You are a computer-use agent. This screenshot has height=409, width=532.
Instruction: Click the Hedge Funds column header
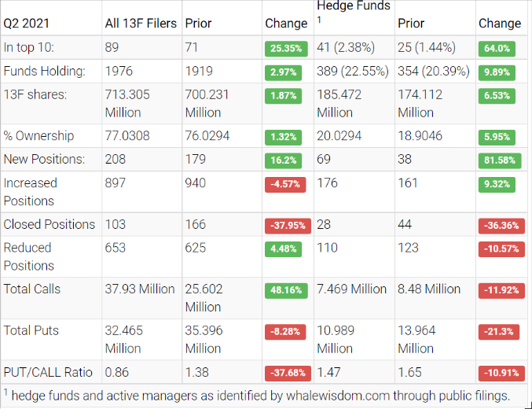pyautogui.click(x=353, y=6)
